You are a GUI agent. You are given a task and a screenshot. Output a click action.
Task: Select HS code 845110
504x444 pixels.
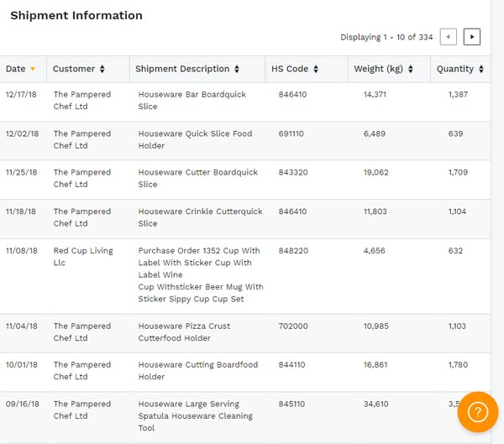click(291, 404)
